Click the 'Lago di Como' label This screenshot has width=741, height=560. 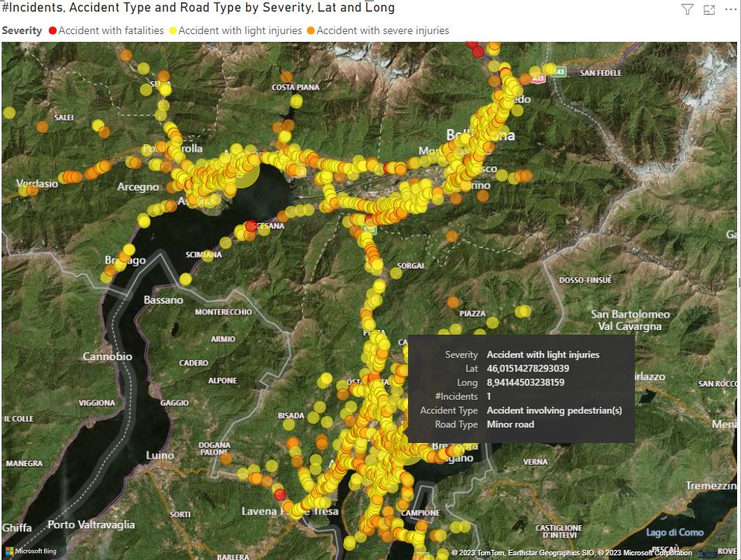coord(675,533)
